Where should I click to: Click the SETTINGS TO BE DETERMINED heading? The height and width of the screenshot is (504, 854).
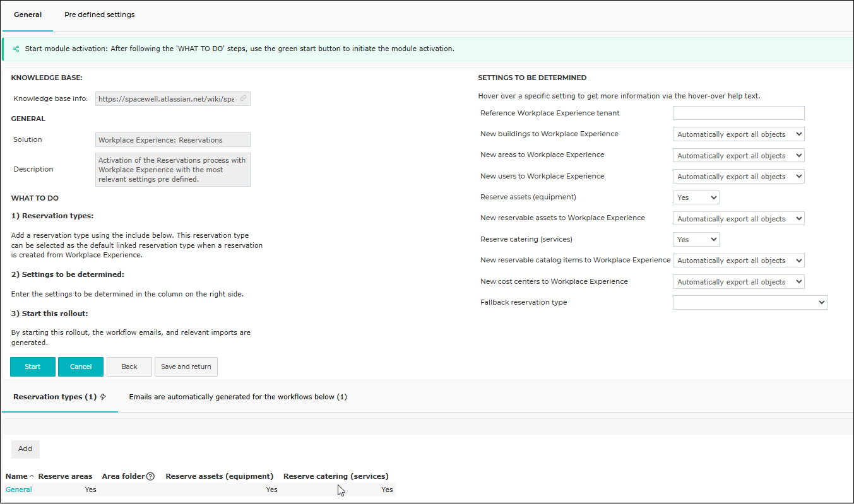tap(532, 78)
